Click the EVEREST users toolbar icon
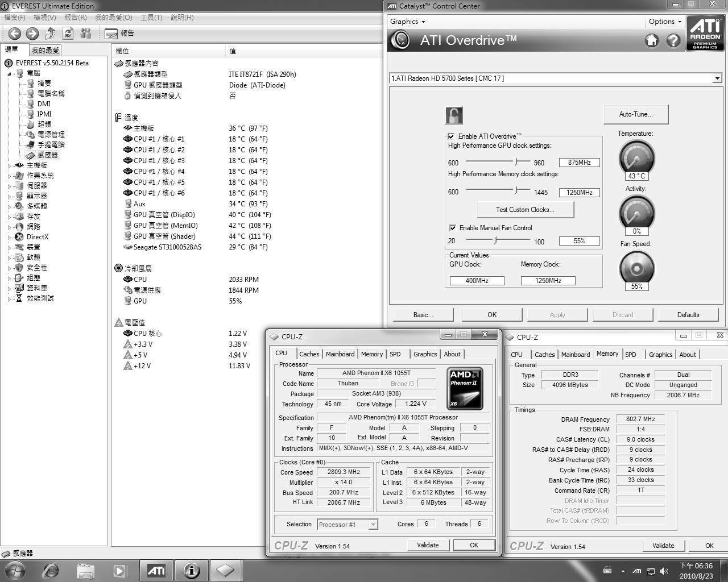The width and height of the screenshot is (728, 582). (x=86, y=34)
